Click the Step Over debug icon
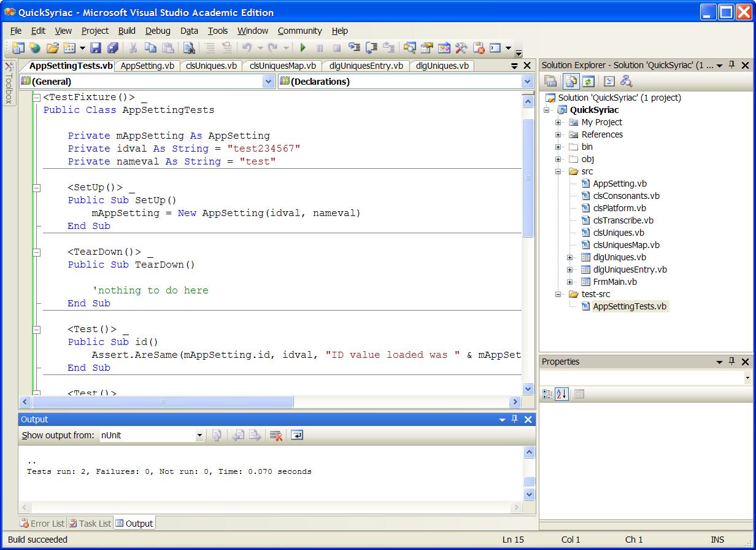Image resolution: width=756 pixels, height=550 pixels. pos(371,48)
